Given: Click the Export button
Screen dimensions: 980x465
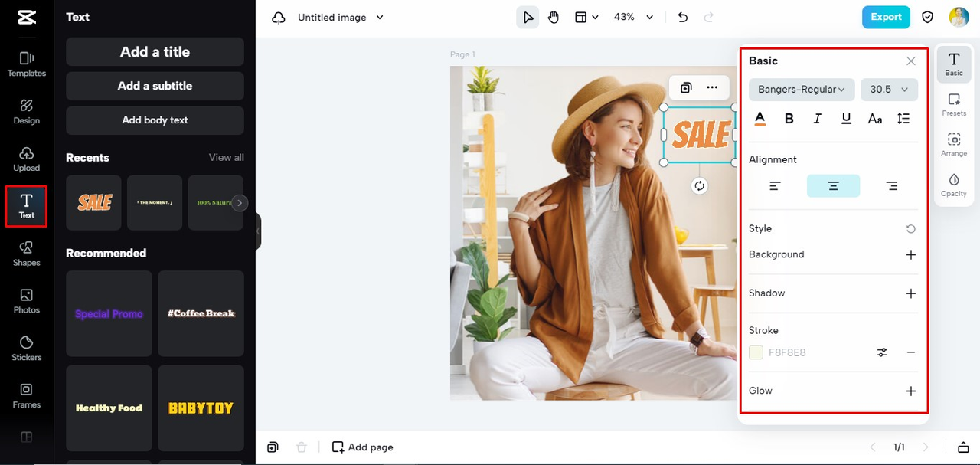Looking at the screenshot, I should (886, 17).
